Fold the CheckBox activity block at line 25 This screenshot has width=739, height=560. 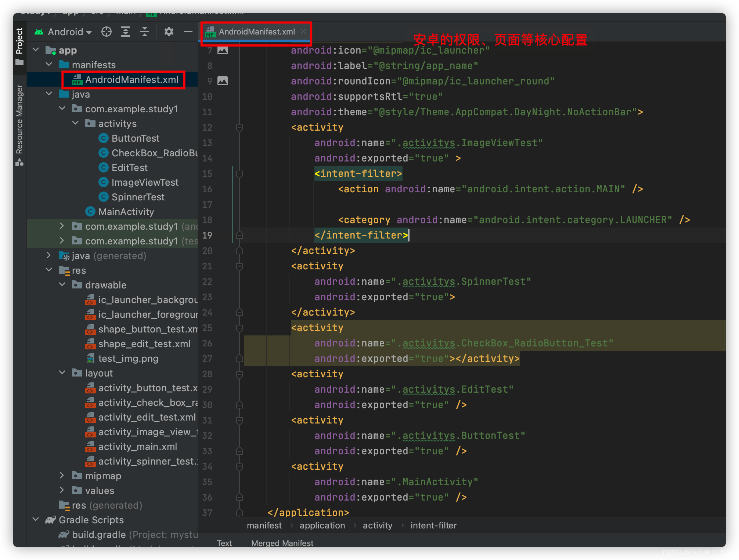[x=239, y=328]
